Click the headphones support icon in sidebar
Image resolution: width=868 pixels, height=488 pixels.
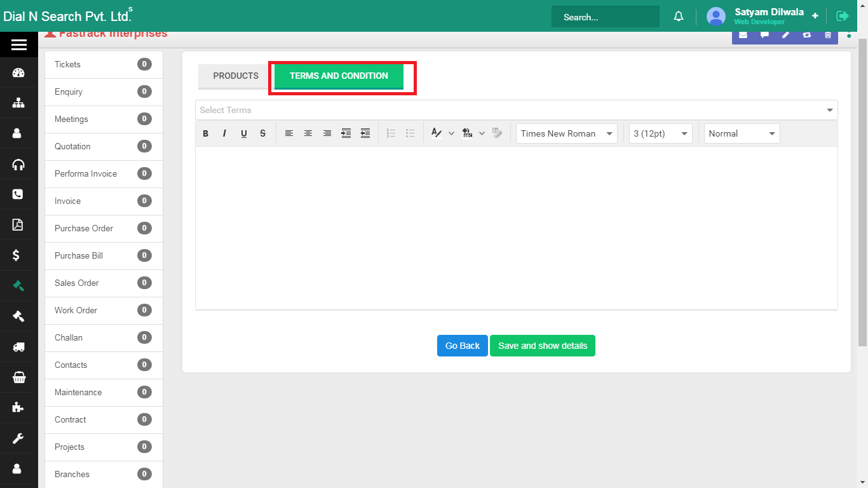[x=18, y=165]
